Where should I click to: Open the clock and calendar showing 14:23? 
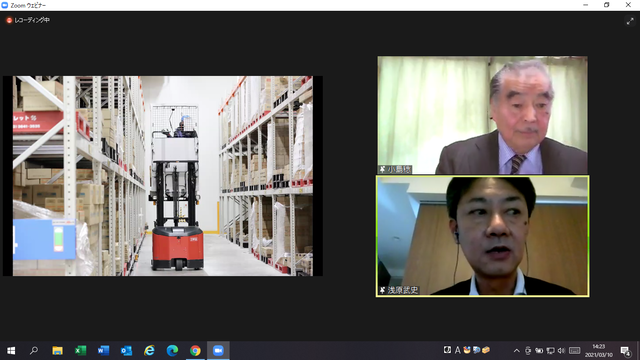click(x=599, y=351)
